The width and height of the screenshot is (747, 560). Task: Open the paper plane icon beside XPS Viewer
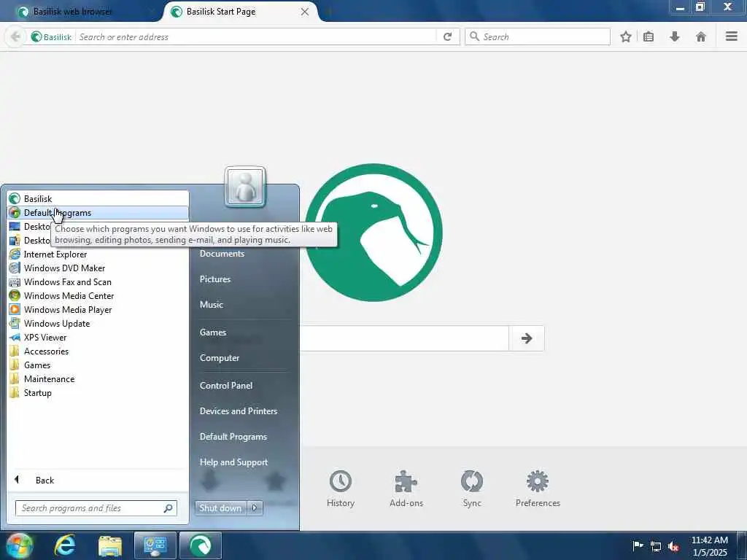tap(15, 337)
